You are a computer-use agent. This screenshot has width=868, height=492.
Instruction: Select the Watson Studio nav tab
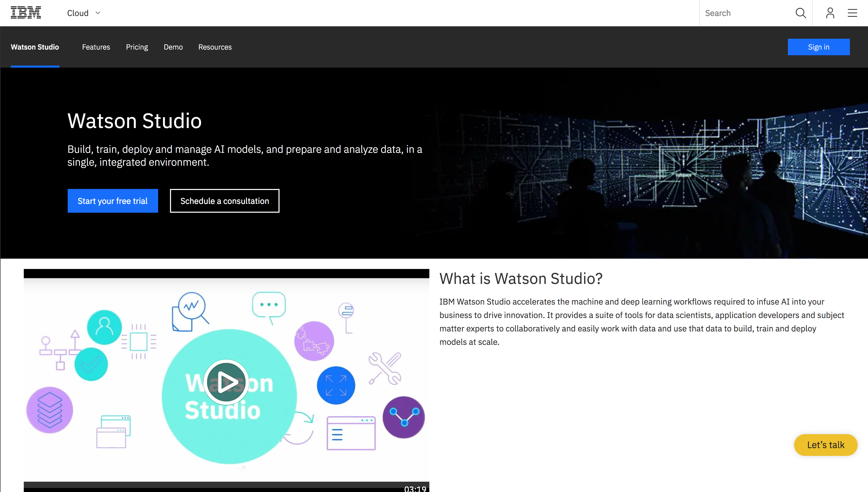coord(35,47)
